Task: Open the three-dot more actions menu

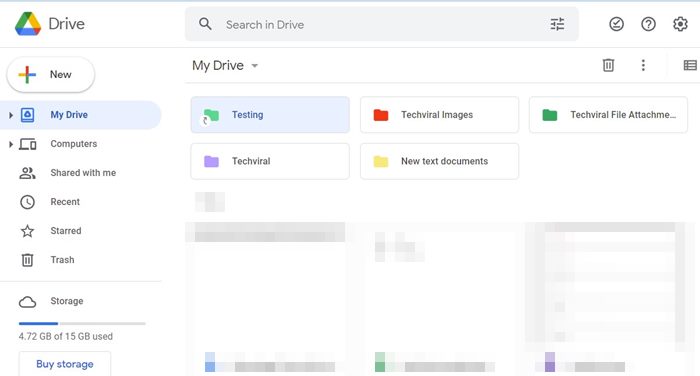Action: click(643, 65)
